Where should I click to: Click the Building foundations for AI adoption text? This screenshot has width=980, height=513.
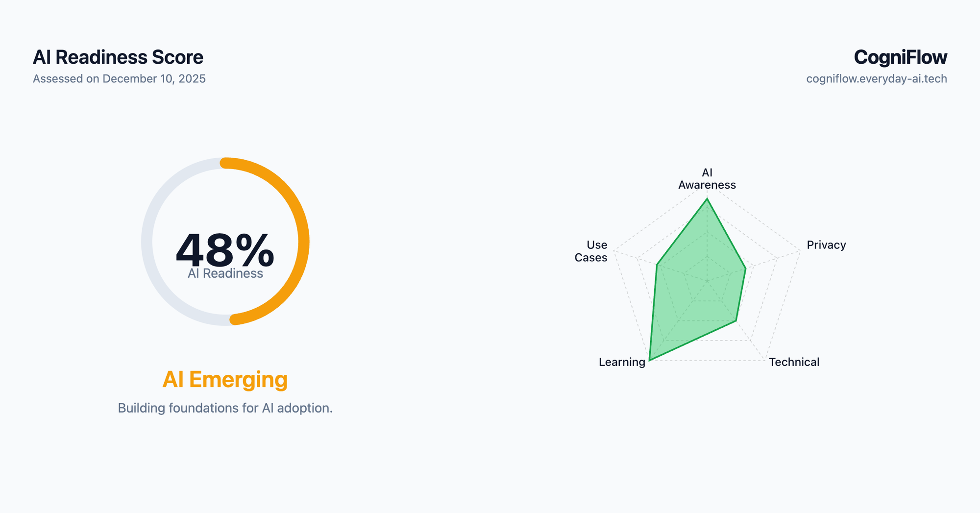point(225,408)
